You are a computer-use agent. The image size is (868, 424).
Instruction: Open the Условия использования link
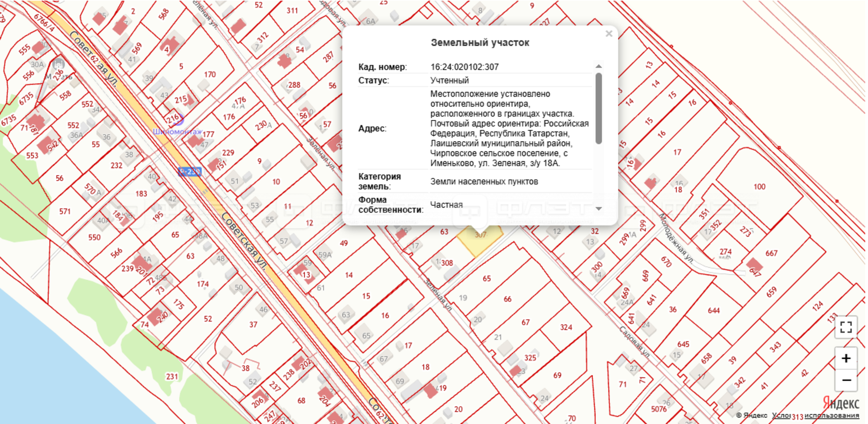click(x=816, y=415)
